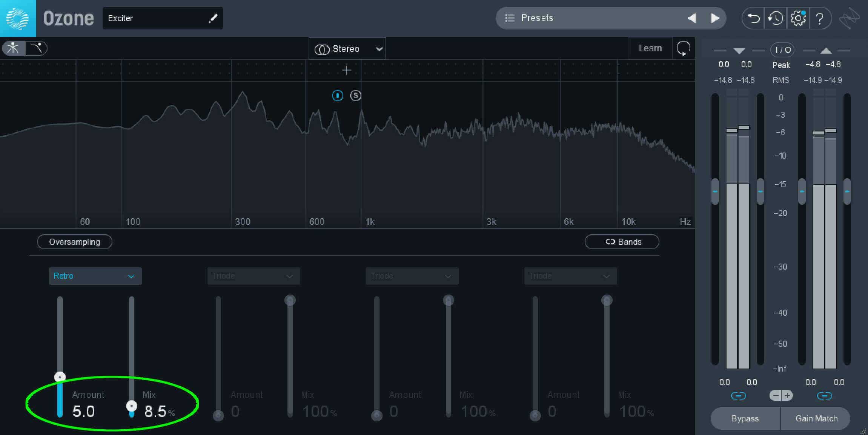Viewport: 868px width, 435px height.
Task: Open the second band Triode dropdown
Action: (253, 276)
